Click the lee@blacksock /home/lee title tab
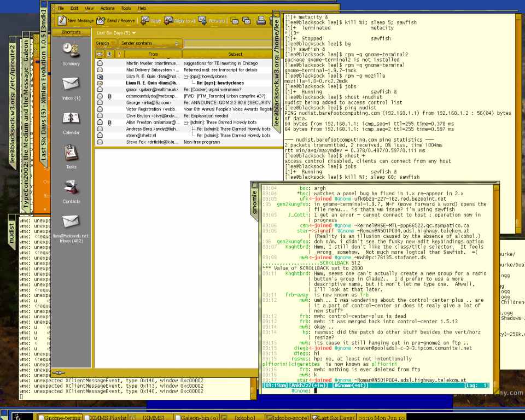Viewport: 525px width, 420px height. point(277,72)
